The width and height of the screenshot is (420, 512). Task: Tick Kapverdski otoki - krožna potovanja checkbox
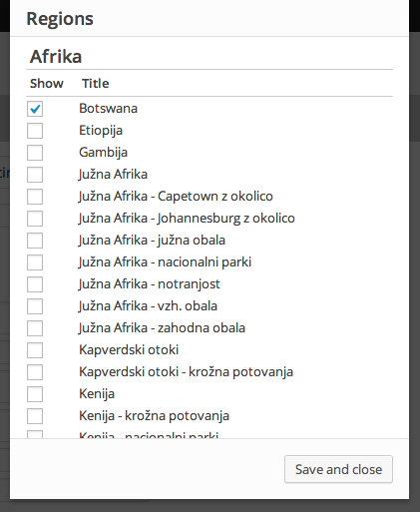click(35, 372)
